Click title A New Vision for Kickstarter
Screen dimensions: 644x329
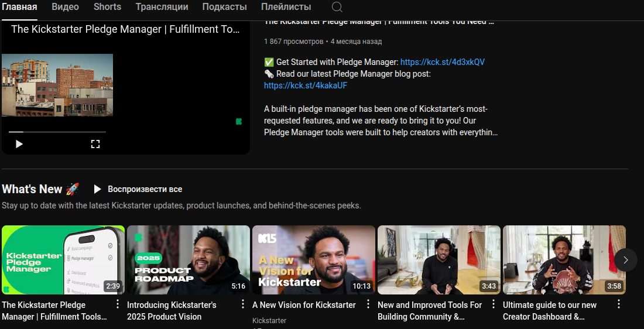pos(304,305)
